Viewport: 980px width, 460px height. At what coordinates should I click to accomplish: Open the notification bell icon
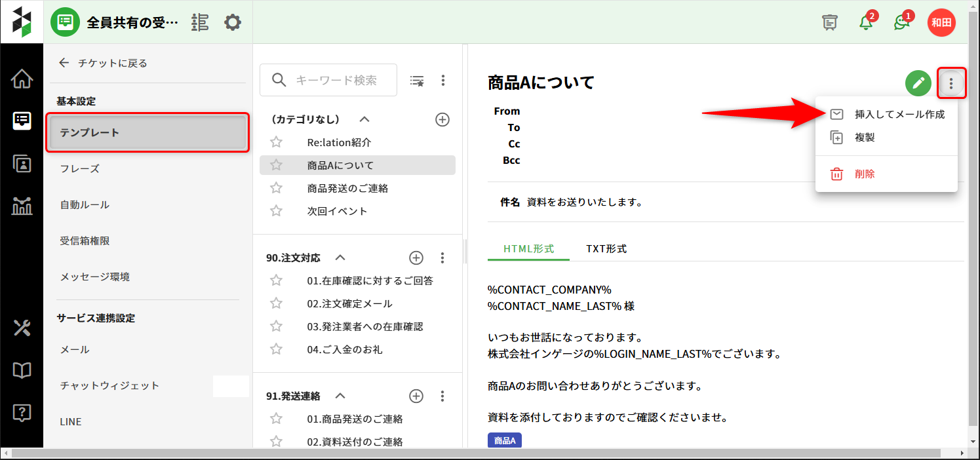click(867, 22)
